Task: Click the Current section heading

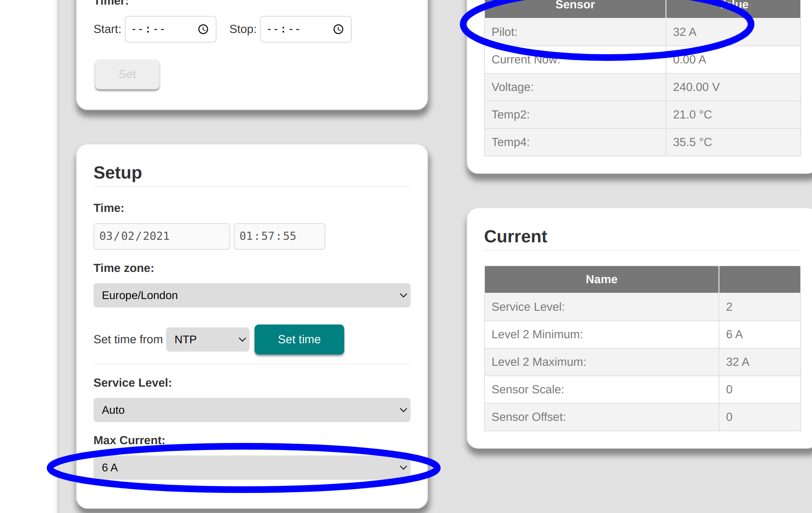Action: click(515, 236)
